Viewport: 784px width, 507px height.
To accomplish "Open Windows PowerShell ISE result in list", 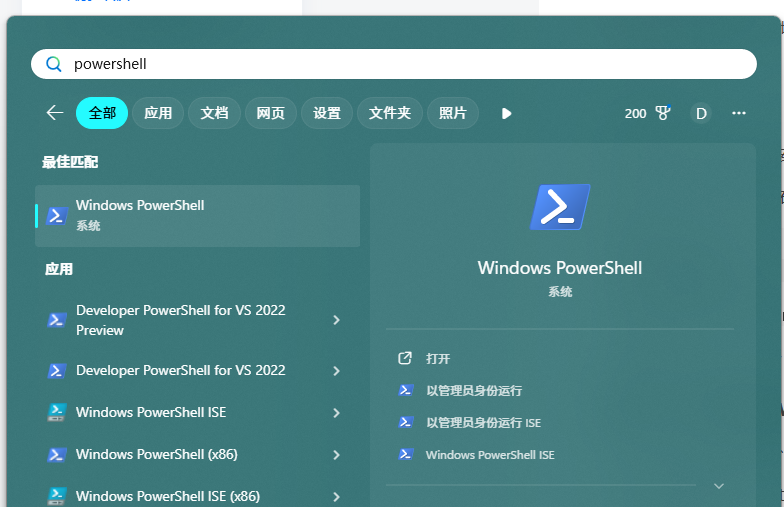I will tap(151, 412).
